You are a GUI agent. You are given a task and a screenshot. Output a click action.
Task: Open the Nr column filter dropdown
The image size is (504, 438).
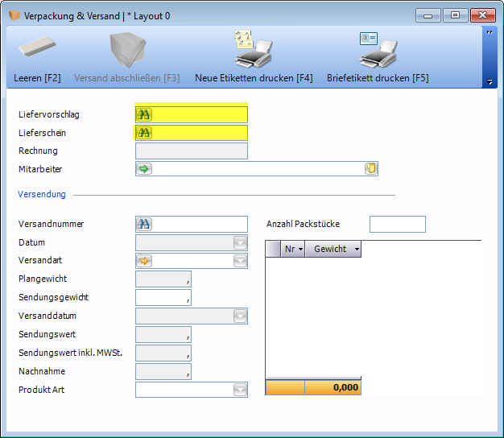click(300, 250)
